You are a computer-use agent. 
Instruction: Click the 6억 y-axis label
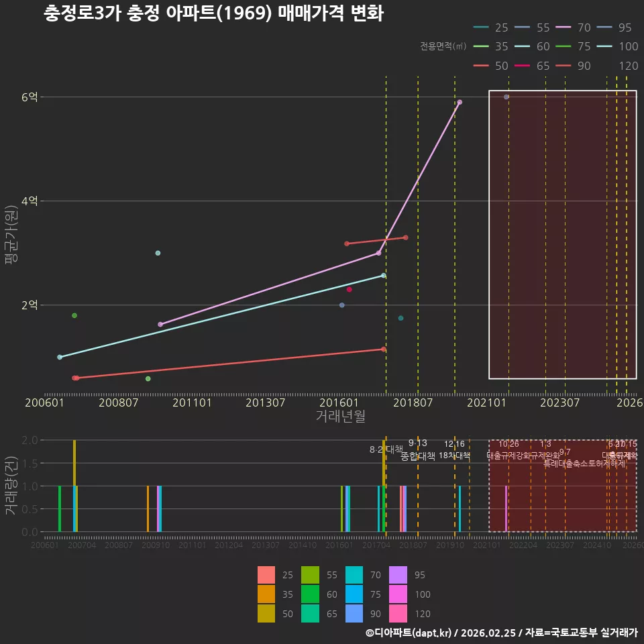click(30, 97)
